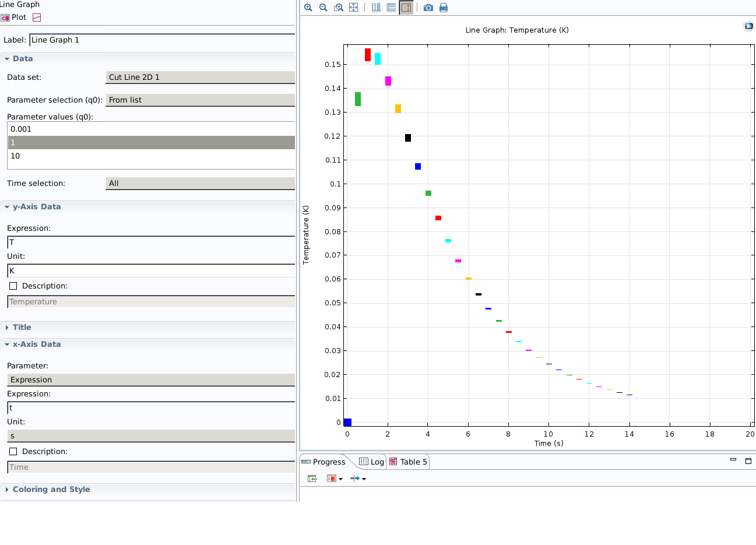Open the Table 5 tab
756x545 pixels.
pos(408,462)
